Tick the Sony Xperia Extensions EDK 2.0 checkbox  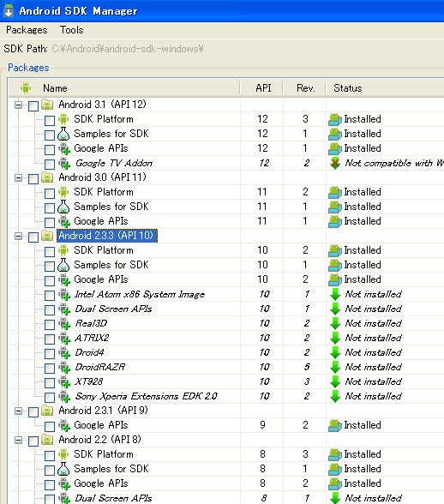click(50, 398)
